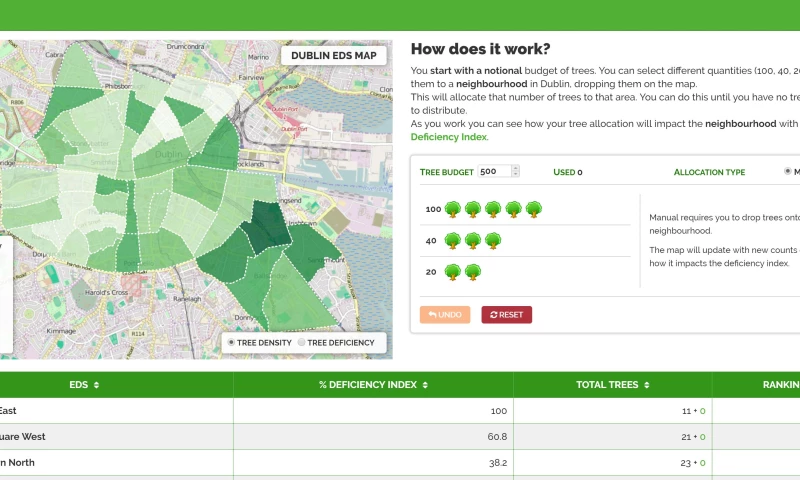Image resolution: width=800 pixels, height=480 pixels.
Task: Click the 38.2 deficiency index cell
Action: 373,463
